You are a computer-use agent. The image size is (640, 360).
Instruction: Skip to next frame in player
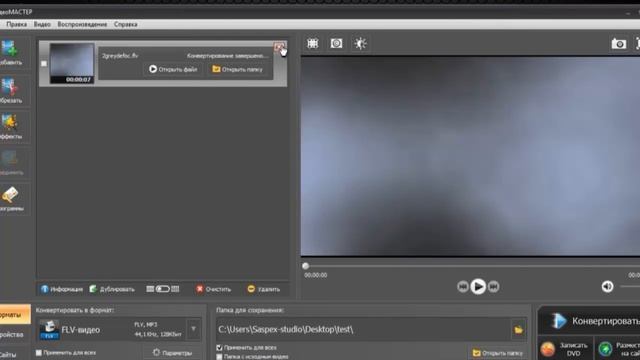493,287
